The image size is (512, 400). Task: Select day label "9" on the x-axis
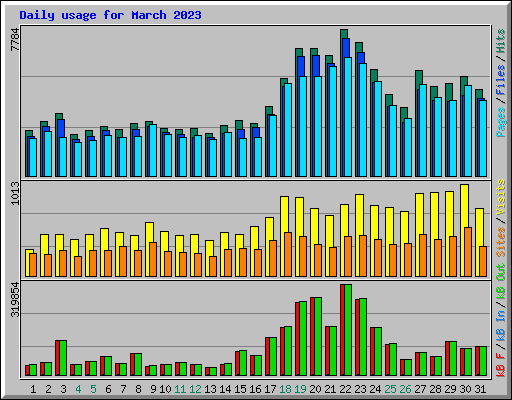(153, 389)
